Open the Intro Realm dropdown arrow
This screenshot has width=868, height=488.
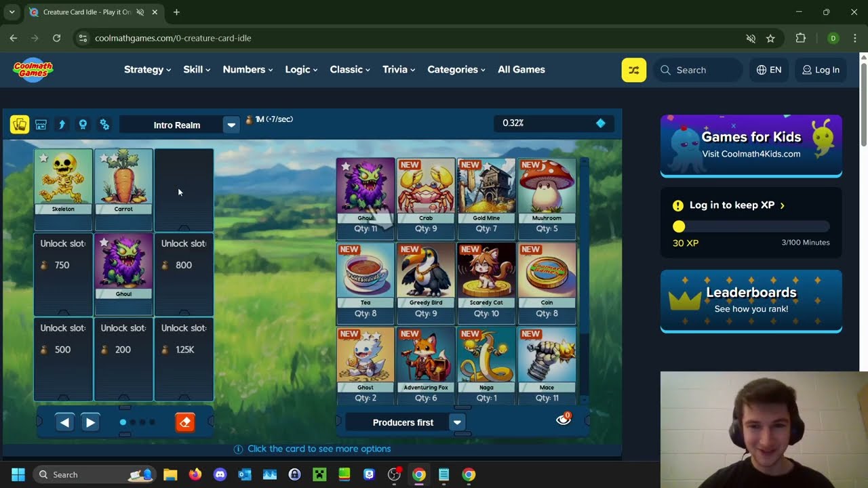[231, 125]
